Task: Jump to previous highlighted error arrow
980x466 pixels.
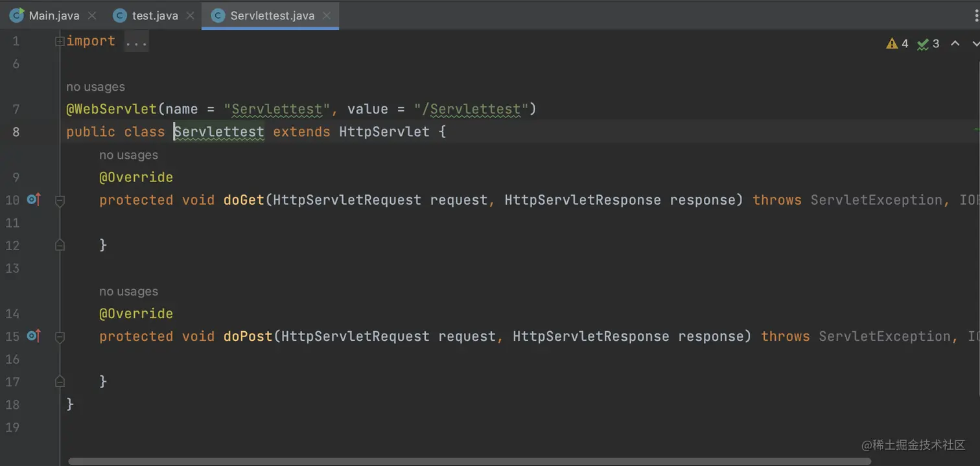Action: pyautogui.click(x=955, y=43)
